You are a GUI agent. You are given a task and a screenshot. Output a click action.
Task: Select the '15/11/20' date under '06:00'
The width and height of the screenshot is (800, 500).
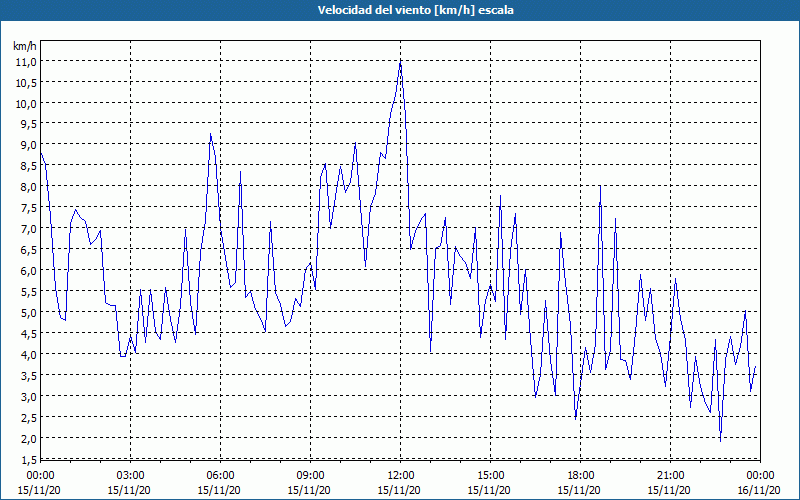point(219,490)
